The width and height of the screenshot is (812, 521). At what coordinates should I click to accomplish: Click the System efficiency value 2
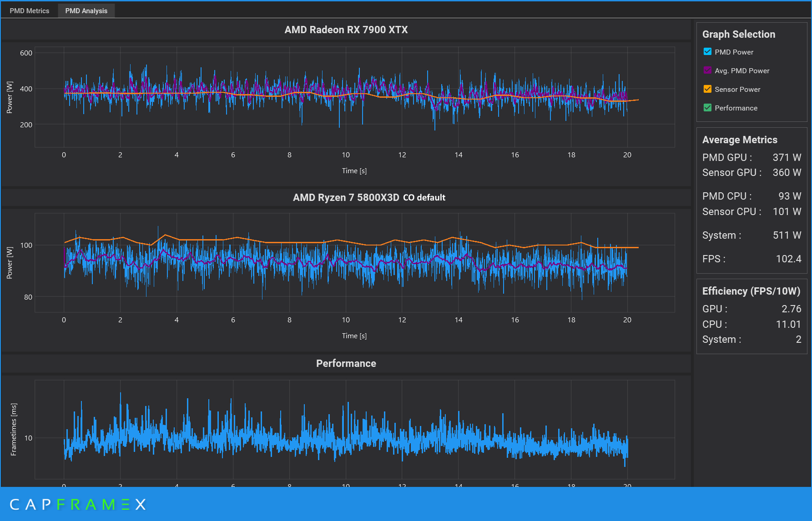pyautogui.click(x=798, y=339)
